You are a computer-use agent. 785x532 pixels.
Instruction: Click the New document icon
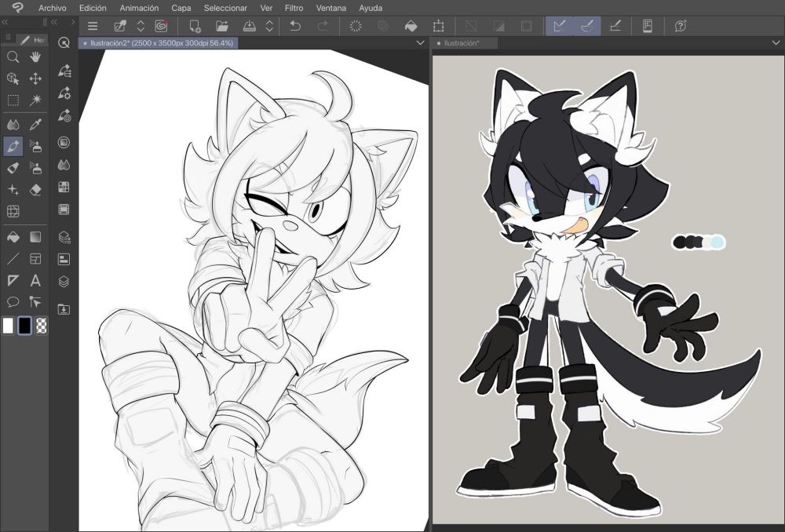[x=194, y=26]
